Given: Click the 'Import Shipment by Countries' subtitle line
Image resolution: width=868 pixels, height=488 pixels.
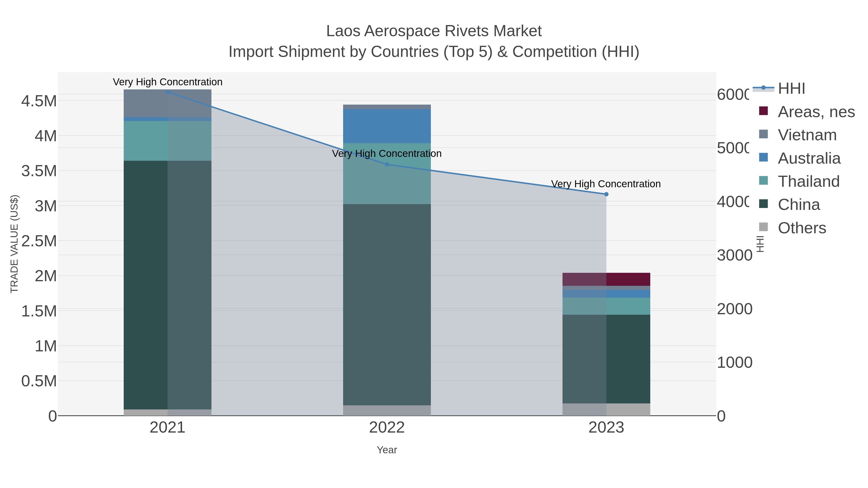Looking at the screenshot, I should click(434, 52).
